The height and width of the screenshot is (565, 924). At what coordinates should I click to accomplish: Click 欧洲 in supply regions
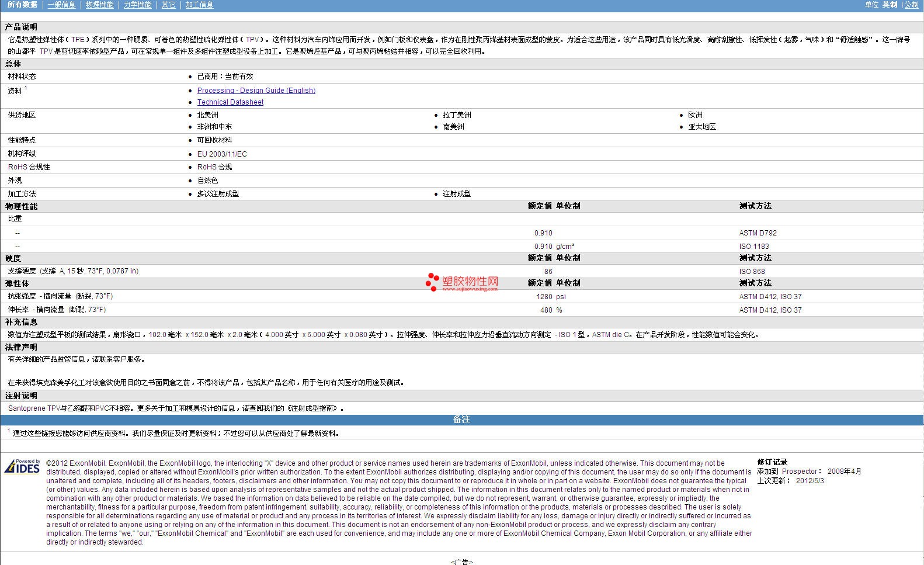695,115
